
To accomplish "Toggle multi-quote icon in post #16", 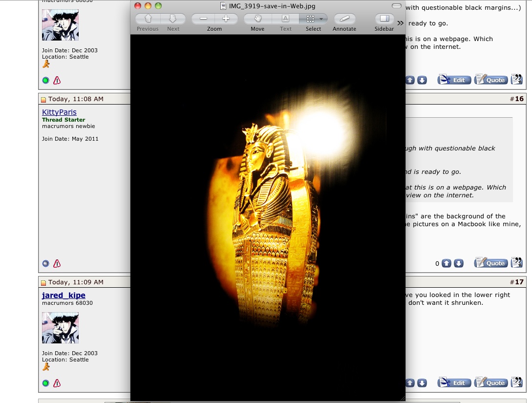I will pos(517,263).
